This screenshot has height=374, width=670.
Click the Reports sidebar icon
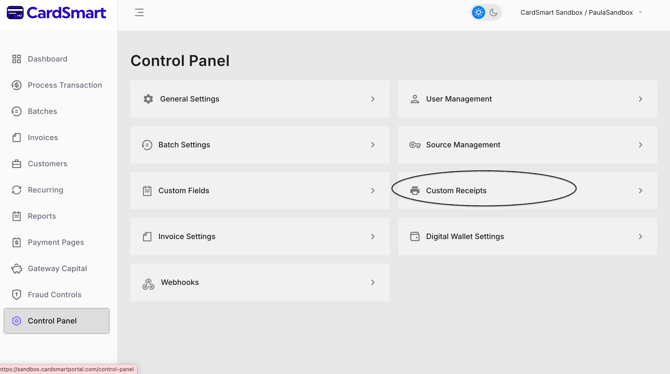click(x=16, y=216)
